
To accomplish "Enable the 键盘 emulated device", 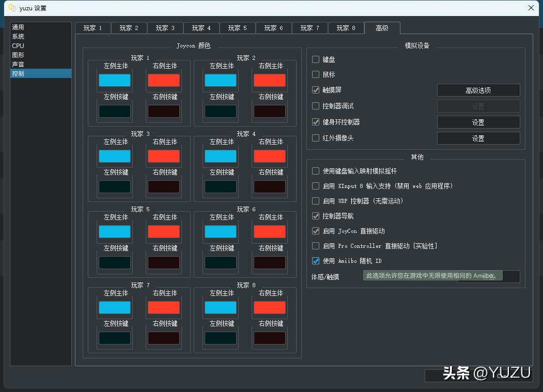I will coord(315,59).
